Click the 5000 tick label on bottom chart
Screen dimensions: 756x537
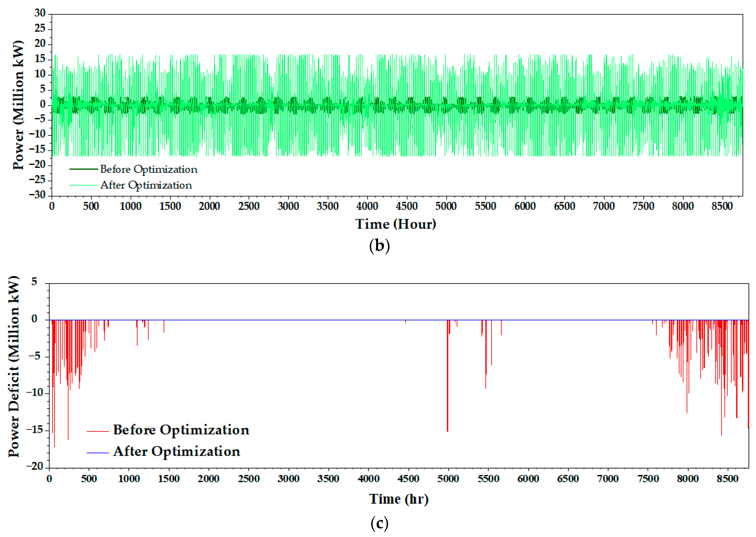coord(448,479)
